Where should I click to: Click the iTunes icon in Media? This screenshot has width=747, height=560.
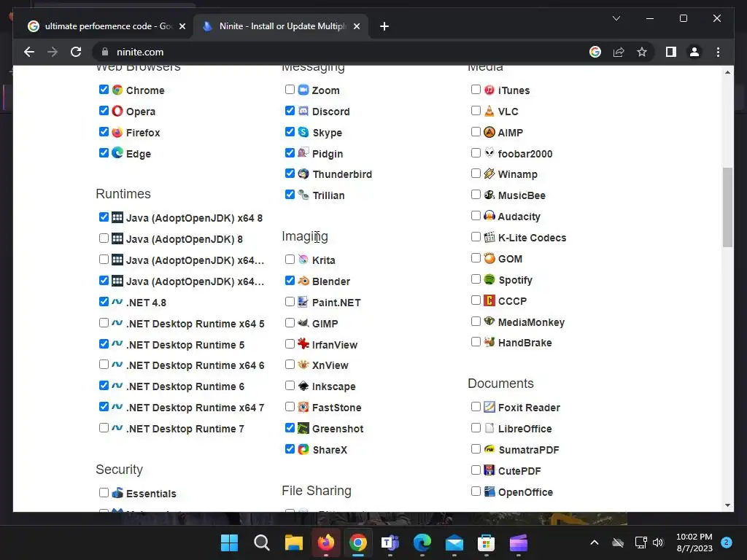[489, 90]
